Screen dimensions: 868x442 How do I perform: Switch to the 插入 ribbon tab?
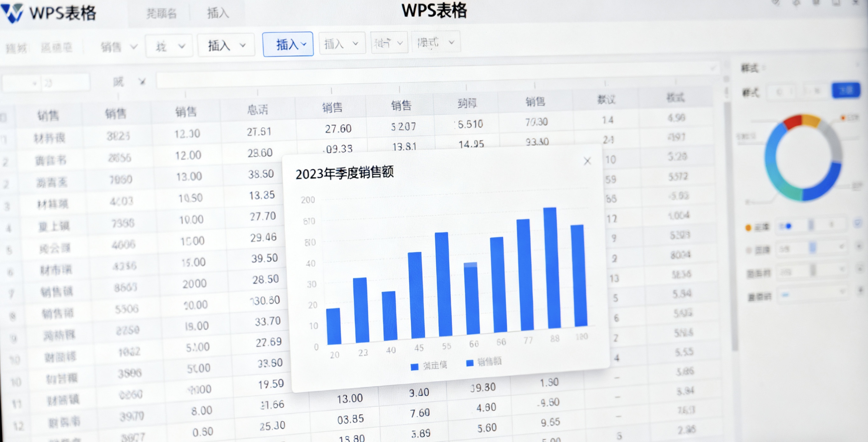[x=218, y=13]
